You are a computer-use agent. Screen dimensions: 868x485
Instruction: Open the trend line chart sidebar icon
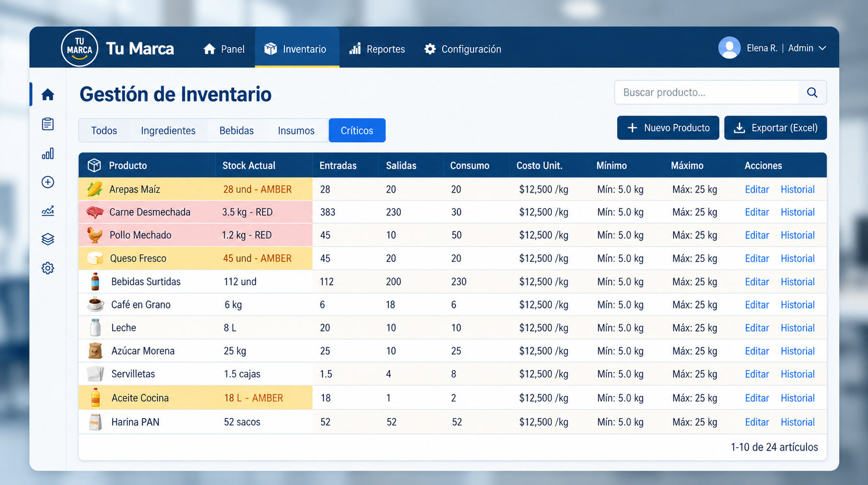click(48, 211)
